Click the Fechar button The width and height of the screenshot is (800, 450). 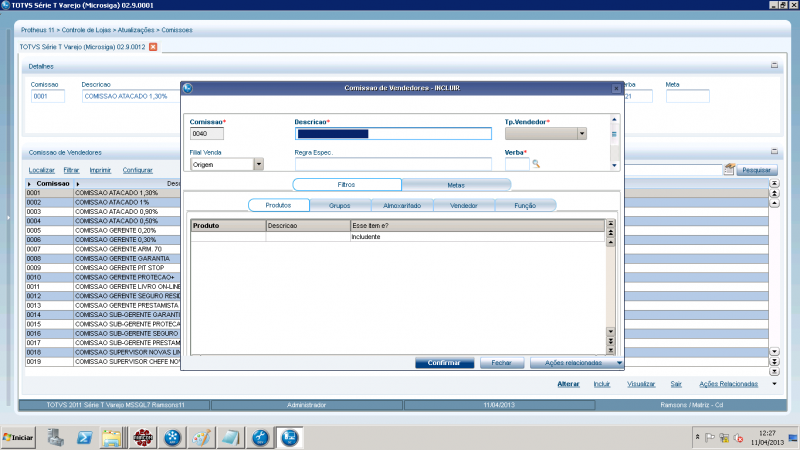pos(502,363)
